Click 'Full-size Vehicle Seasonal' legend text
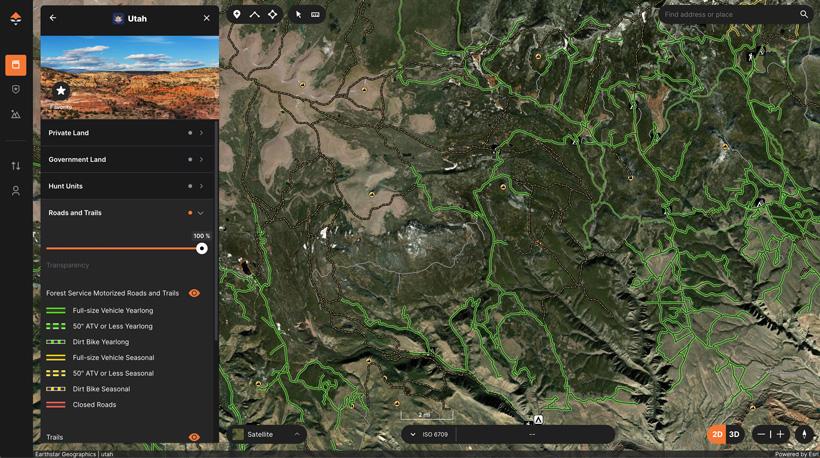Image resolution: width=820 pixels, height=458 pixels. pyautogui.click(x=113, y=358)
